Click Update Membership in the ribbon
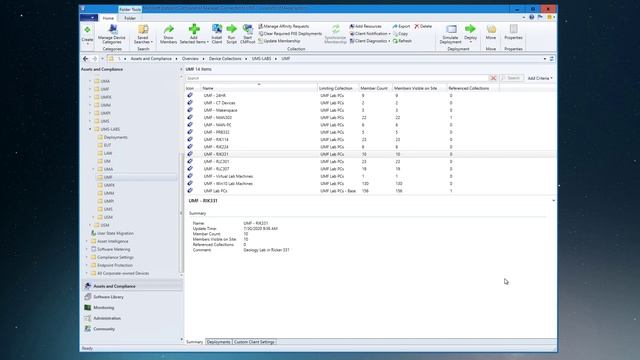 [x=279, y=41]
